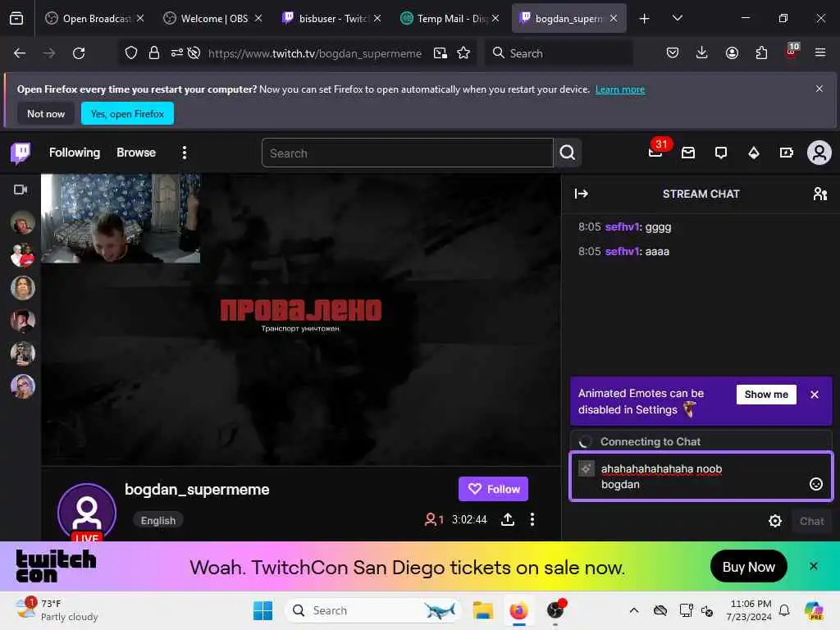This screenshot has height=630, width=840.
Task: Open Windows Start menu
Action: [x=262, y=610]
